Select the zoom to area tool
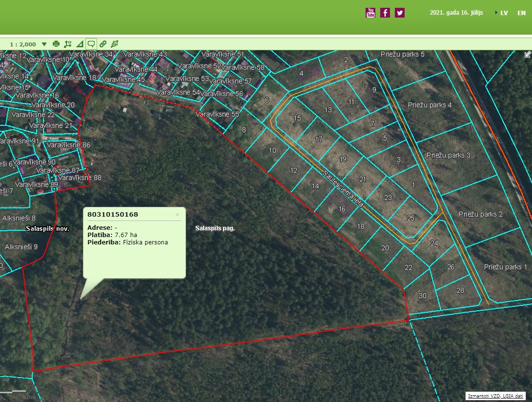Image resolution: width=532 pixels, height=402 pixels. (x=115, y=44)
